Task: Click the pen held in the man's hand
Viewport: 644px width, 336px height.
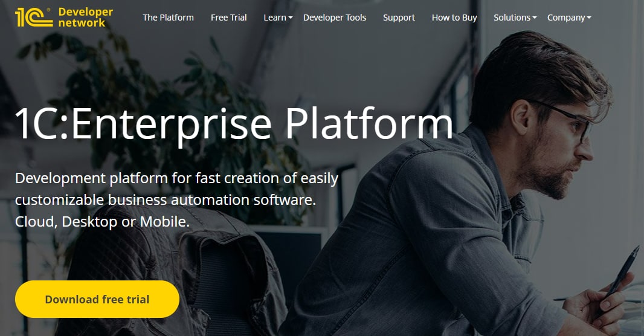Action: tap(617, 280)
